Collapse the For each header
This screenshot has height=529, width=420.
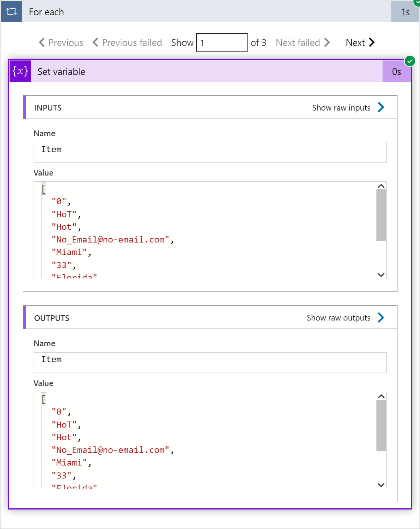(x=206, y=11)
